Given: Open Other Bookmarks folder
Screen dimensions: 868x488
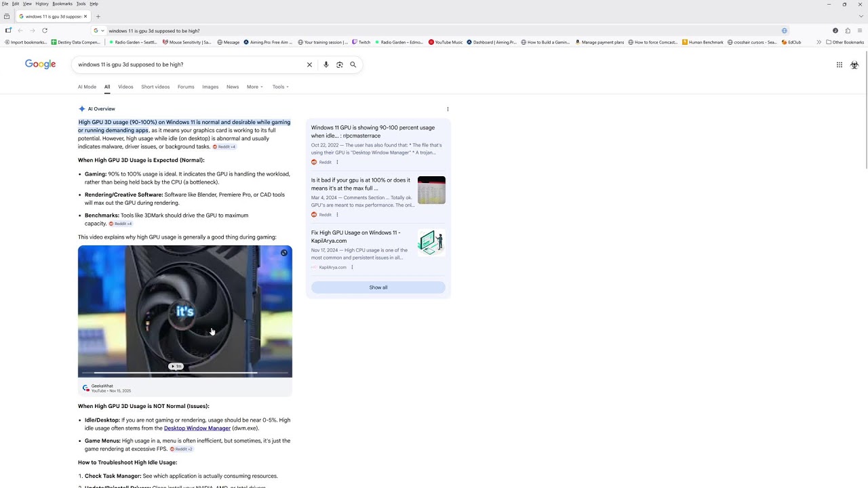Looking at the screenshot, I should click(845, 42).
